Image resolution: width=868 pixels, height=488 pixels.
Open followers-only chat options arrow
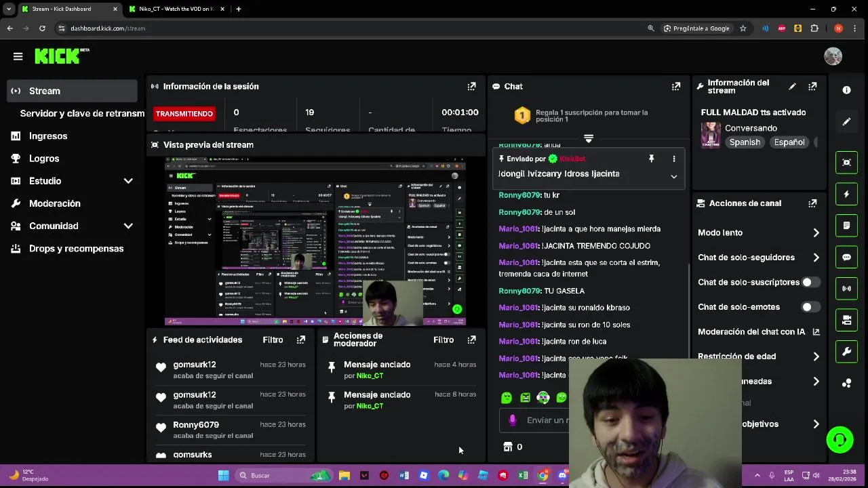tap(816, 258)
